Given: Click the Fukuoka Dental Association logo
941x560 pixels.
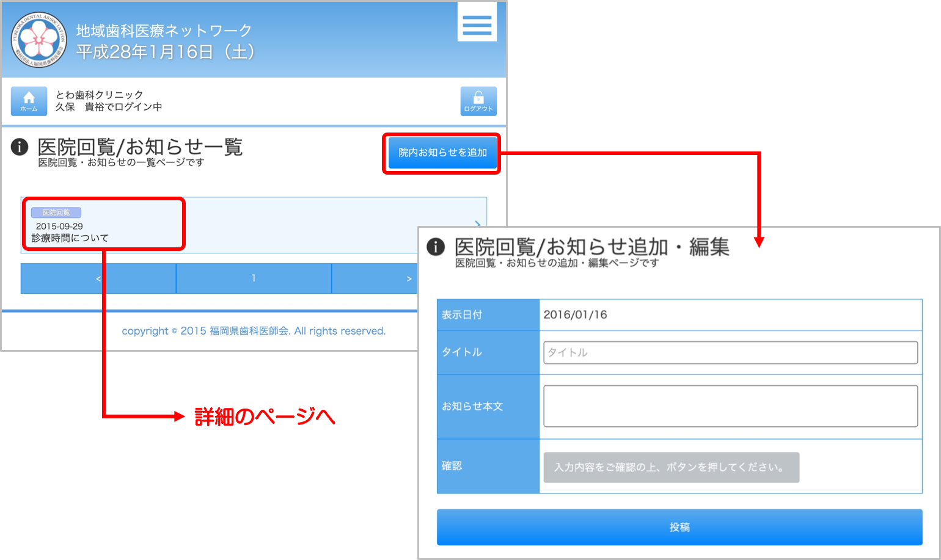Looking at the screenshot, I should coord(39,40).
